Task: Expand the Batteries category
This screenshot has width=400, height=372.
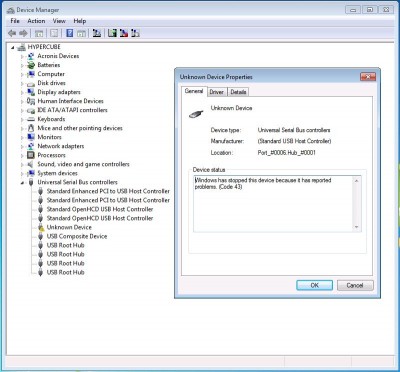Action: (22, 65)
